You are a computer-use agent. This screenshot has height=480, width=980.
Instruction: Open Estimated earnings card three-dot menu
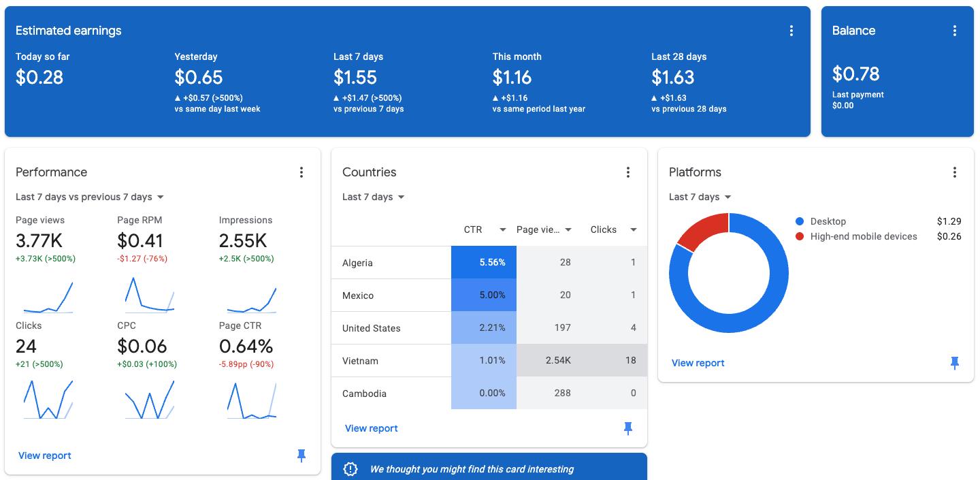coord(791,31)
